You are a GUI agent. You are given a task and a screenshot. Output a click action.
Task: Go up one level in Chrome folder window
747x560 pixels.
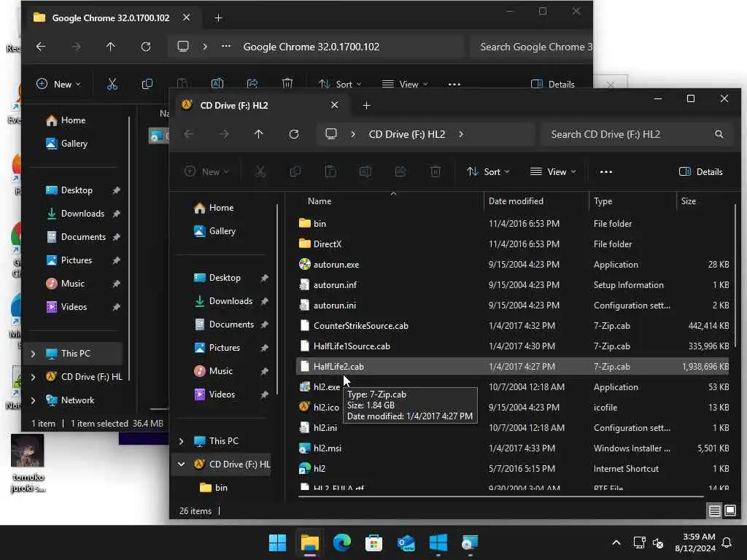click(111, 47)
